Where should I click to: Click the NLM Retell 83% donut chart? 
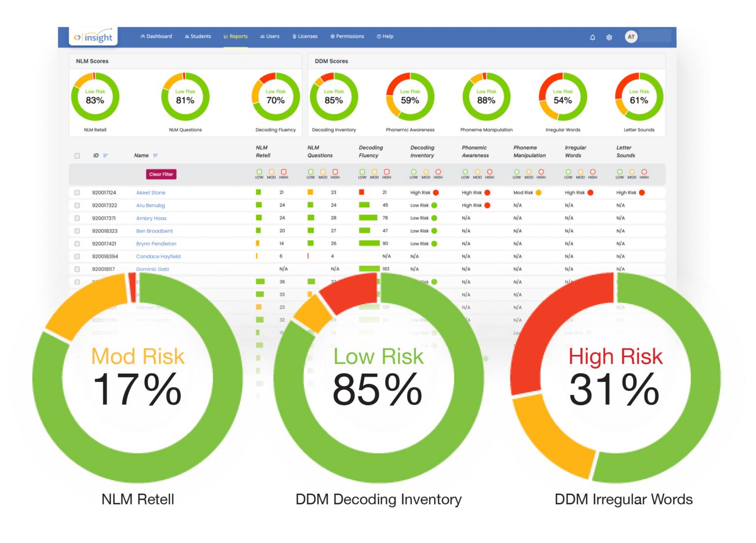pyautogui.click(x=95, y=97)
